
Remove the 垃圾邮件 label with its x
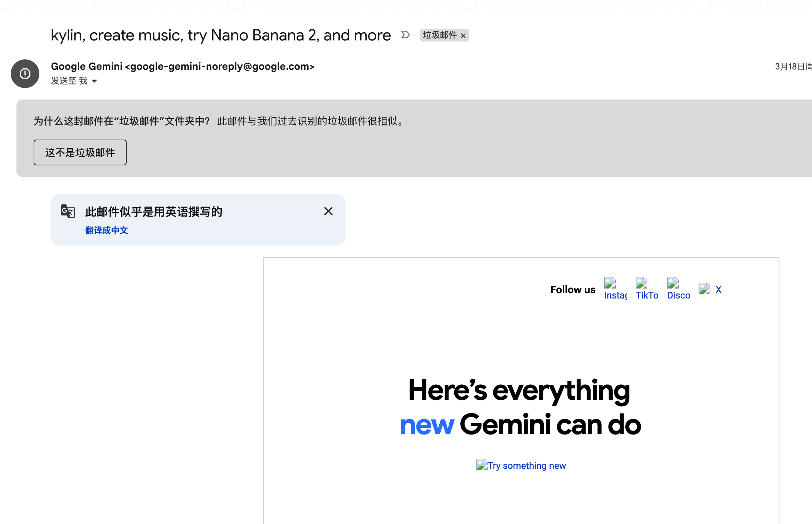(x=463, y=35)
